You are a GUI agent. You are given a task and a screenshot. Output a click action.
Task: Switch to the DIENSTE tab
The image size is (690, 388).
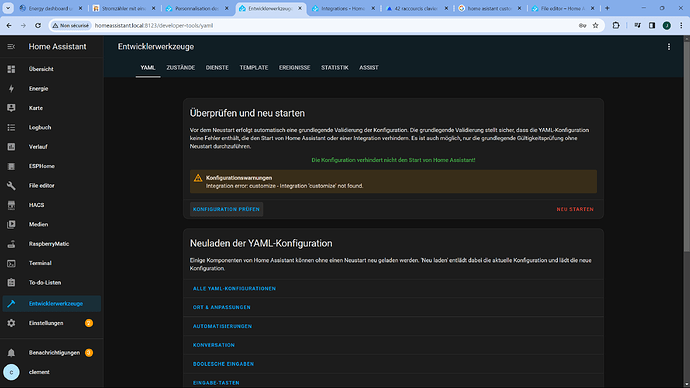[217, 68]
